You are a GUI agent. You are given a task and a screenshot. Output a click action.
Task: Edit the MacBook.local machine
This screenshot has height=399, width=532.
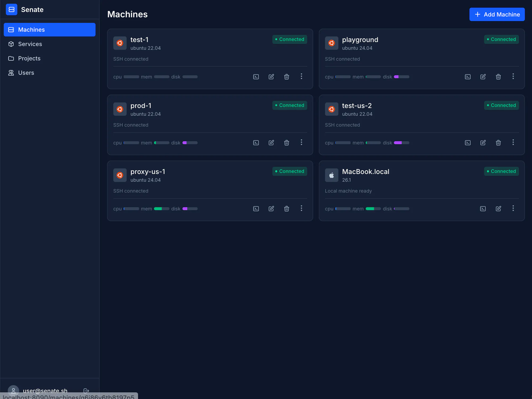[x=498, y=209]
